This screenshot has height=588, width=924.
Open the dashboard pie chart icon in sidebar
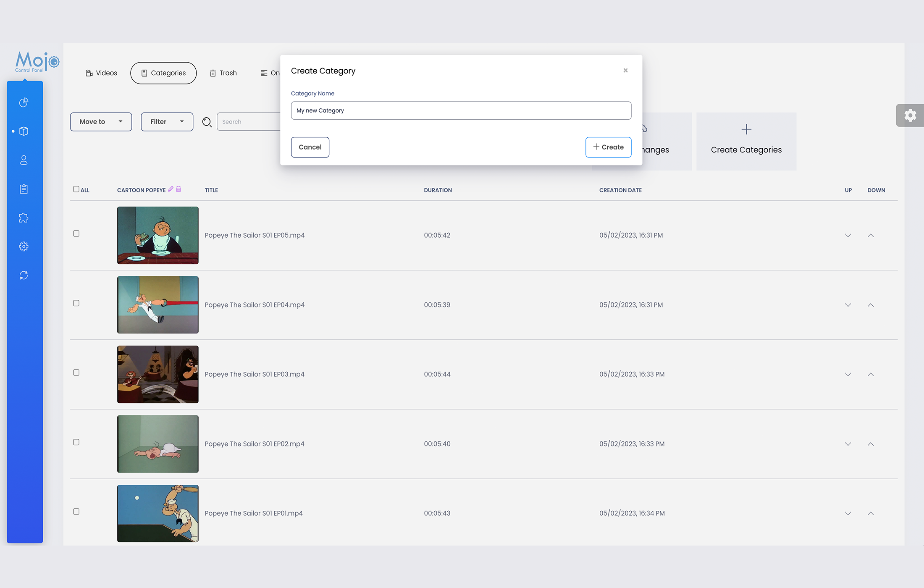pyautogui.click(x=24, y=102)
